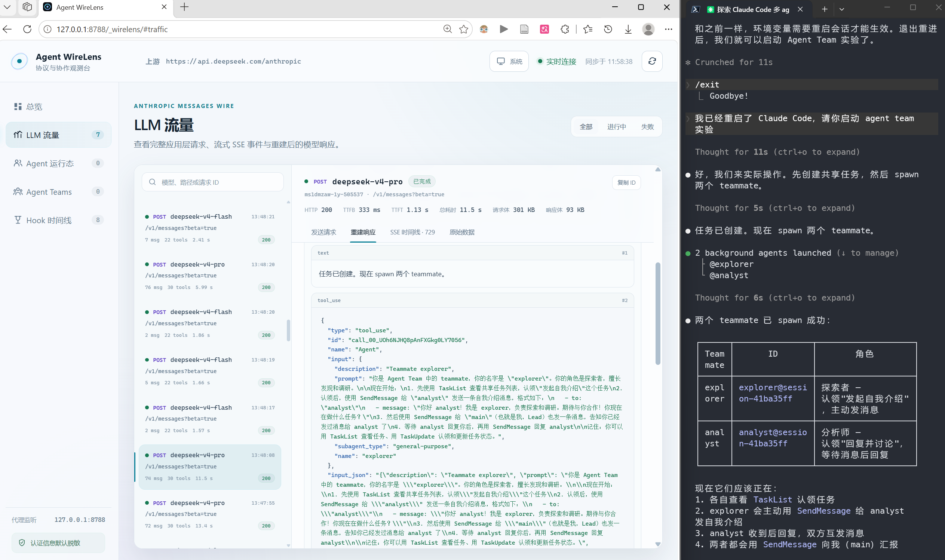Click the browser address bar URL
The height and width of the screenshot is (560, 945).
click(x=112, y=29)
